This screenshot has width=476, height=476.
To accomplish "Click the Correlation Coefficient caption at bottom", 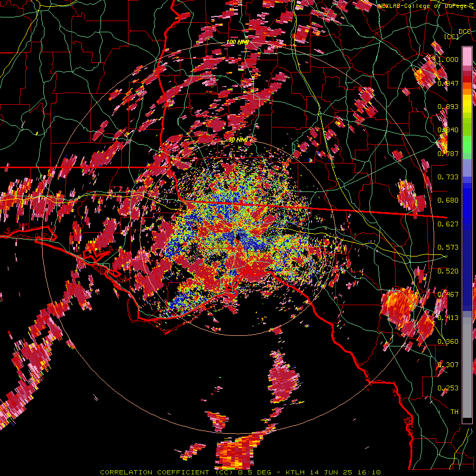I will click(240, 472).
